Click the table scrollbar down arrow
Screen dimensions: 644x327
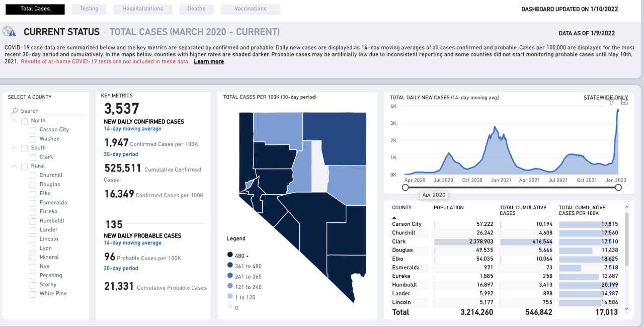pos(626,308)
